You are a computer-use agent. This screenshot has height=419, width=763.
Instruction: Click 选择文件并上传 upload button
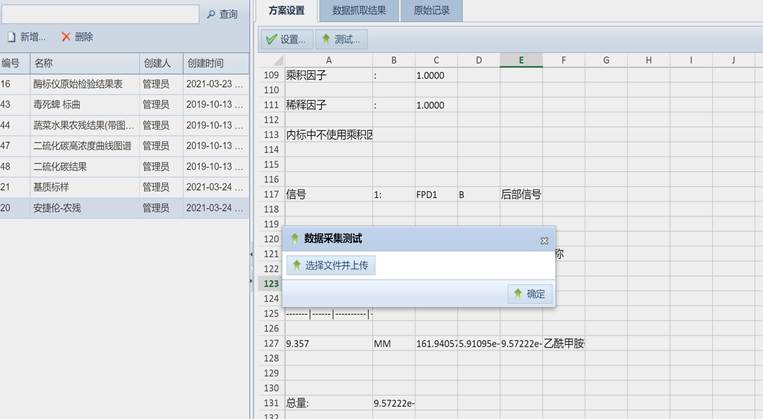[x=331, y=265]
